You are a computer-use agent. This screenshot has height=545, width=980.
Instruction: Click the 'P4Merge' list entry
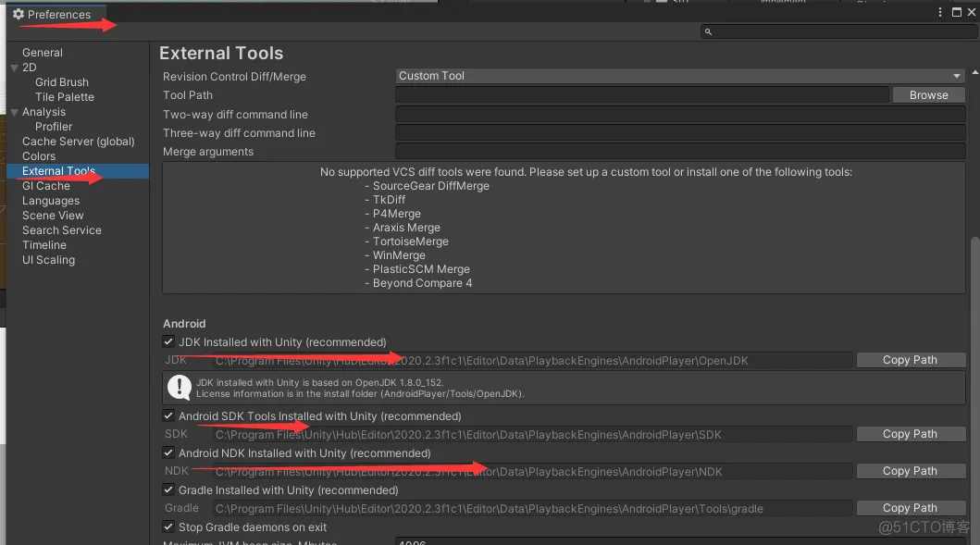(x=397, y=214)
